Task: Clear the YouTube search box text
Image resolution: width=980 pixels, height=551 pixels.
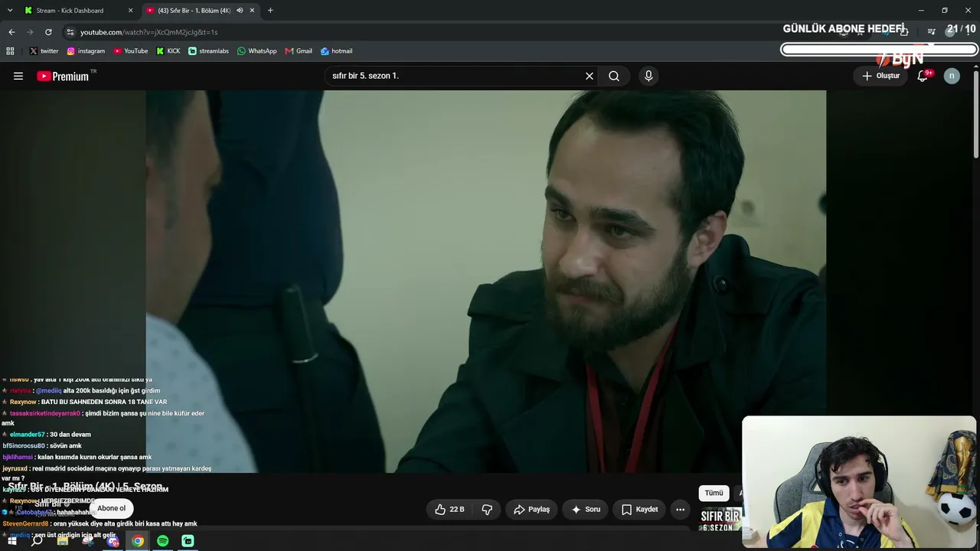Action: coord(590,76)
